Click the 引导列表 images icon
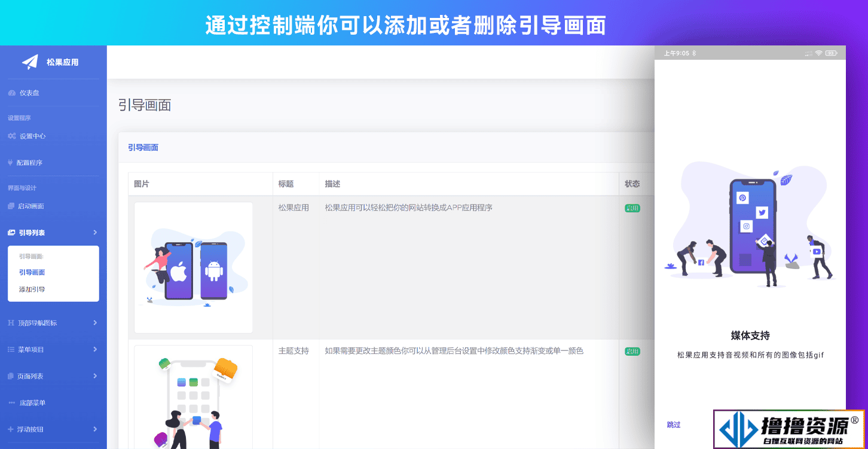Viewport: 868px width, 449px height. point(11,233)
